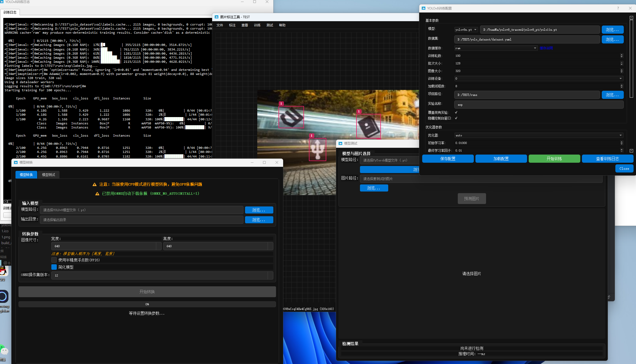This screenshot has height=364, width=636.
Task: Switch to the 模型测试 tab
Action: tap(48, 175)
